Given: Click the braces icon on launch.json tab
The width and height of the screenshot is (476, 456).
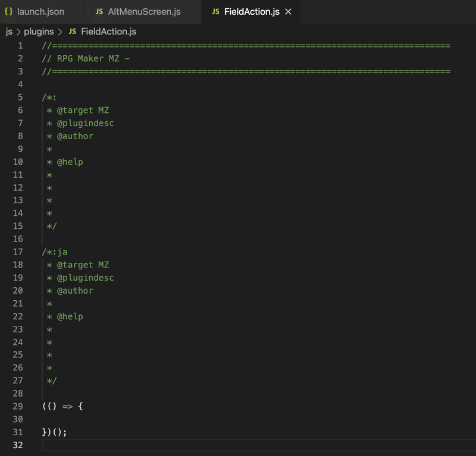Looking at the screenshot, I should coord(9,12).
